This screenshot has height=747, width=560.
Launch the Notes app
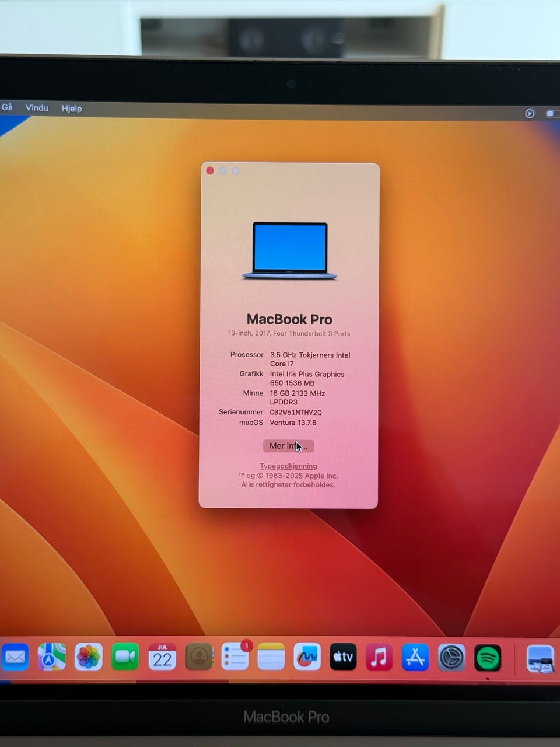[x=271, y=657]
